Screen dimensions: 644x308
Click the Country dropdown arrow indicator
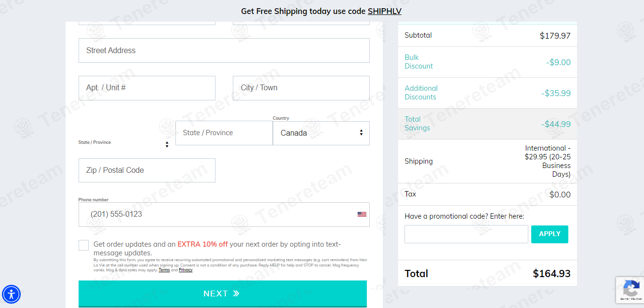point(361,133)
